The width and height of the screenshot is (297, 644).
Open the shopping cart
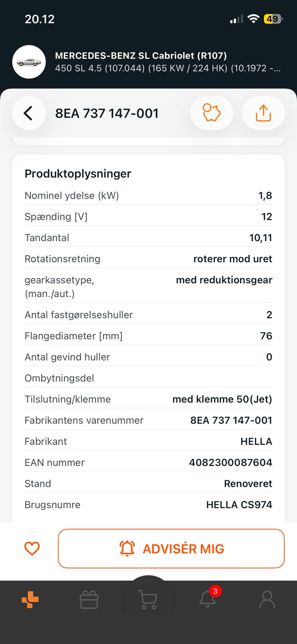point(148,600)
